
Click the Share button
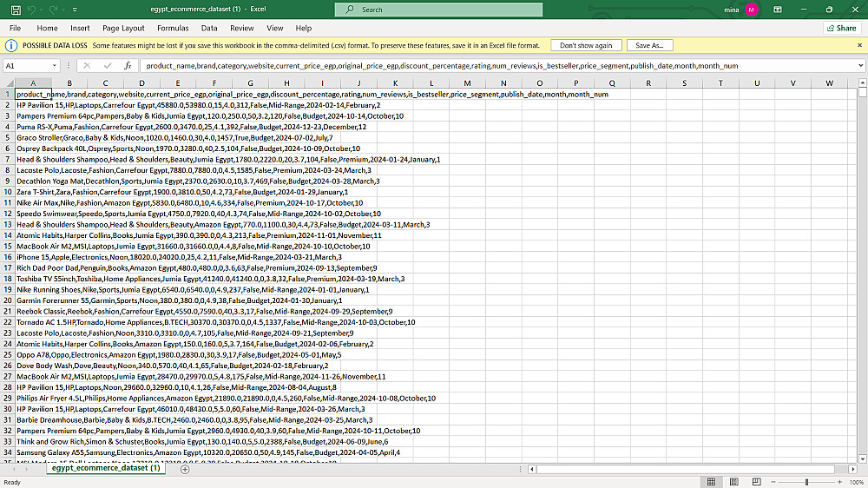[x=841, y=28]
